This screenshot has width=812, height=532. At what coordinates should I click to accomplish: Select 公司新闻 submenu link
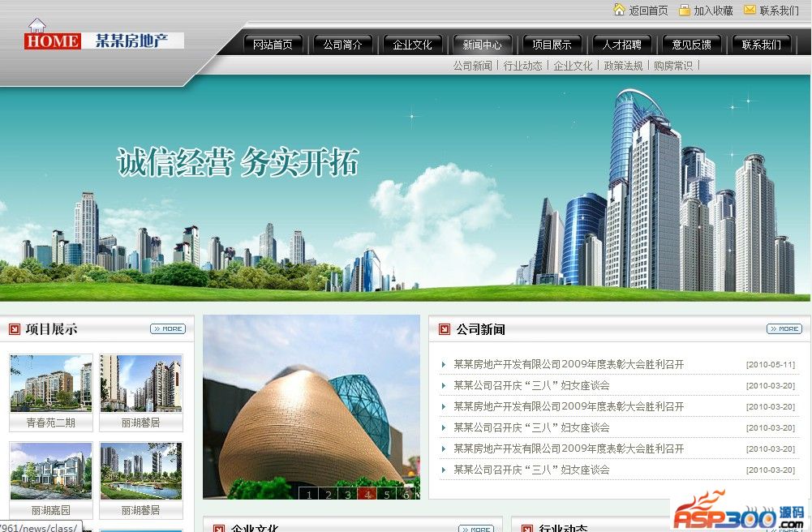point(472,66)
